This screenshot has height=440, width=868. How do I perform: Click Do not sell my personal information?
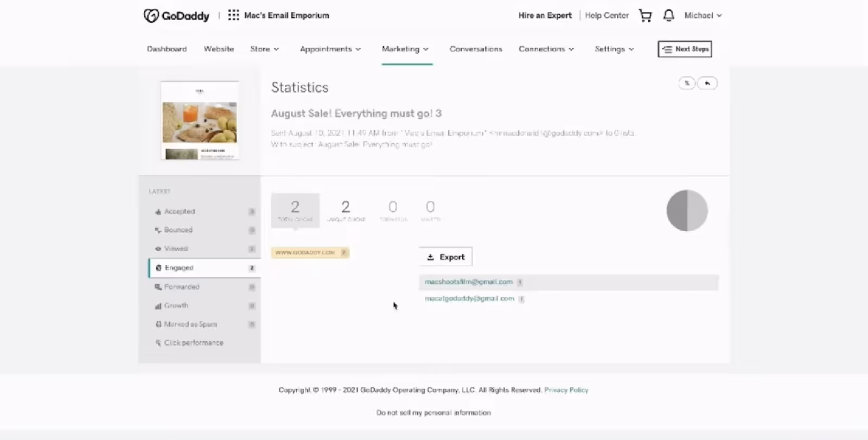(x=433, y=413)
